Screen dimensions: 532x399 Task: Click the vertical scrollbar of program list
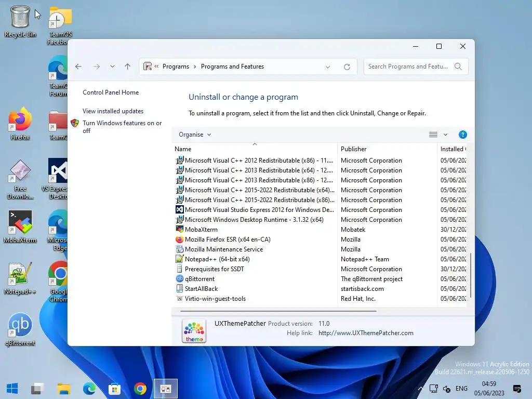coord(470,275)
